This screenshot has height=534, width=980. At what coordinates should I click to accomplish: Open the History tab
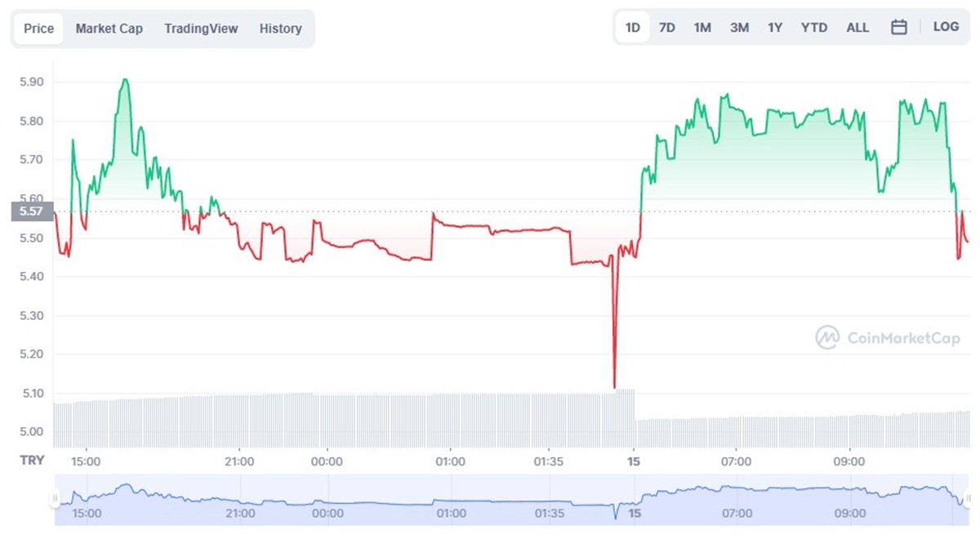[x=281, y=29]
